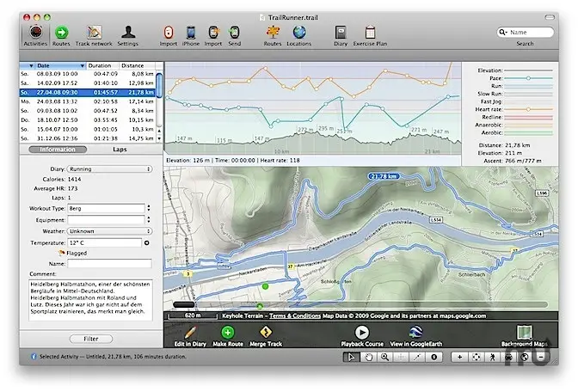This screenshot has height=392, width=578.
Task: Select the line measure tool
Action: (417, 357)
